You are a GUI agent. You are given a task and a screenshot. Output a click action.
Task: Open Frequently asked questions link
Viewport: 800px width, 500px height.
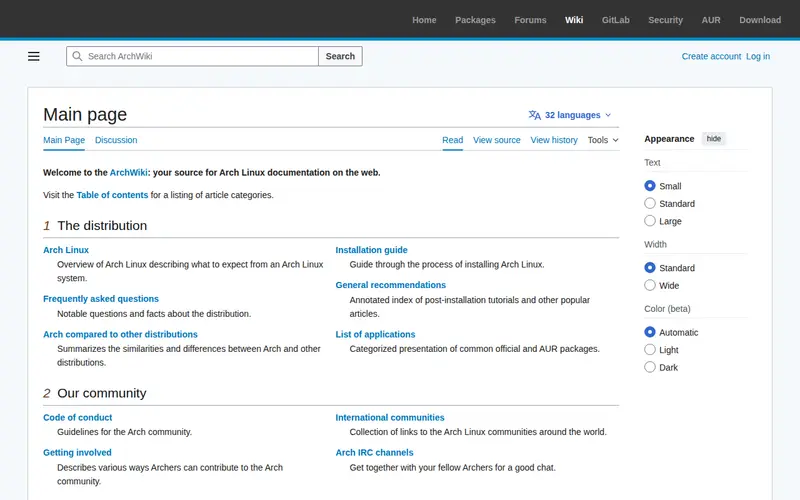[x=101, y=298]
